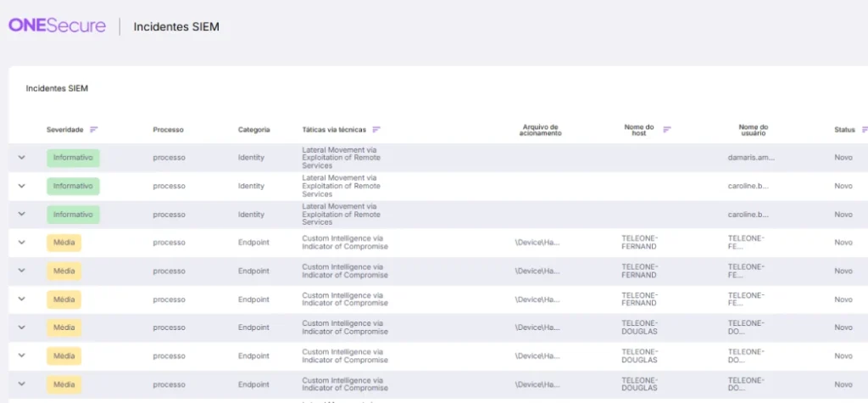Viewport: 868px width, 403px height.
Task: Click the Táticas via técnicas sort icon
Action: (376, 130)
